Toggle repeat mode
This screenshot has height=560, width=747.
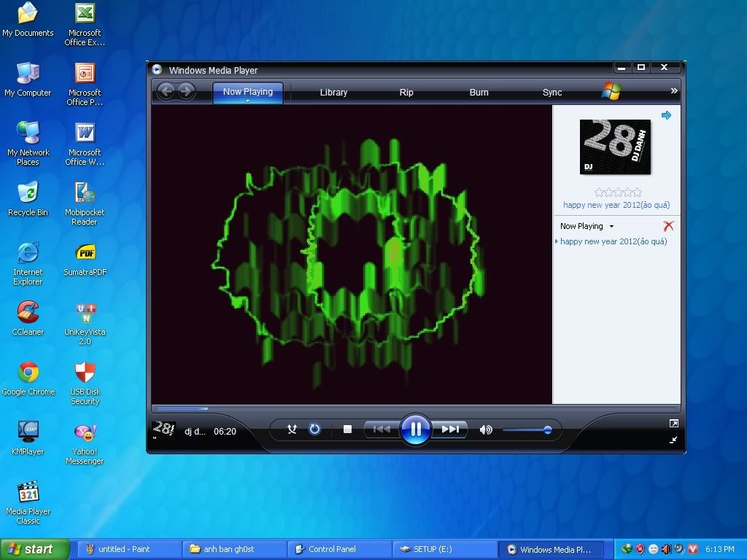[314, 429]
